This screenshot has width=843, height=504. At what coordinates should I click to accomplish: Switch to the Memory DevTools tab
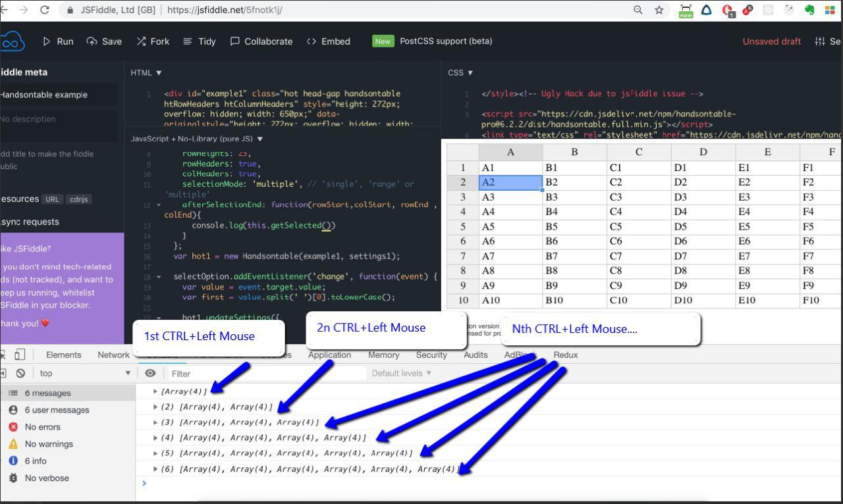pos(383,355)
